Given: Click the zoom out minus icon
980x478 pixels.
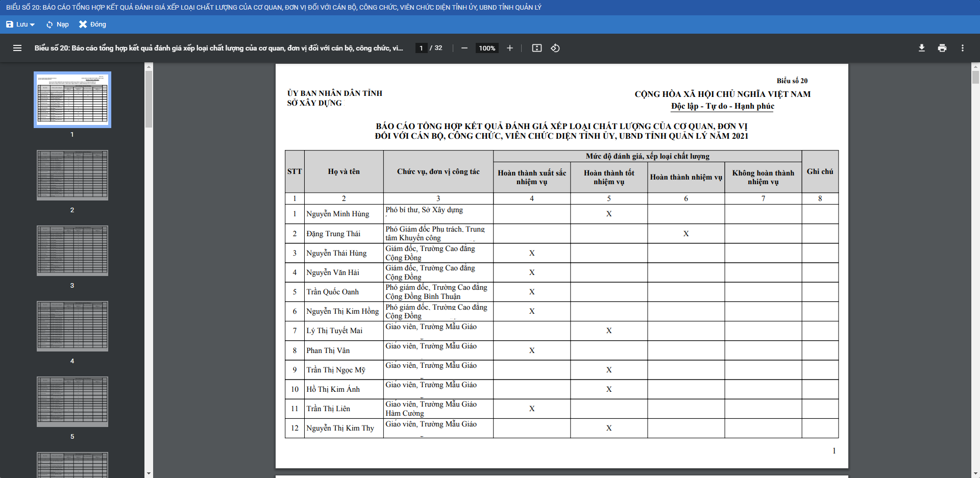Looking at the screenshot, I should [x=464, y=48].
